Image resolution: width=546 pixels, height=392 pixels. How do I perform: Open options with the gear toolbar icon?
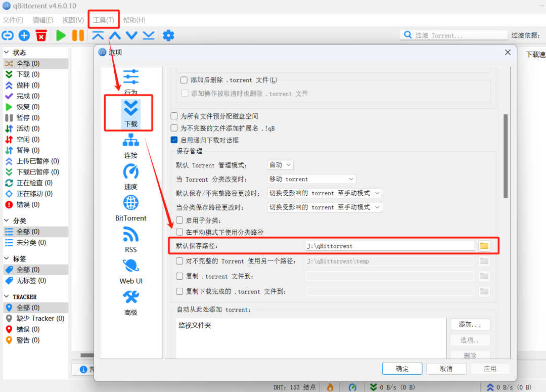[x=168, y=35]
